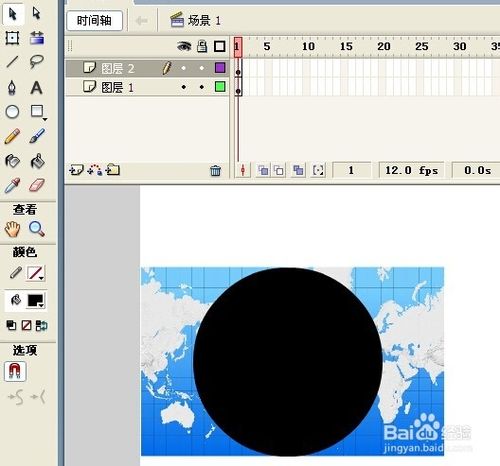Click the current frame number field
The height and width of the screenshot is (466, 500).
click(x=351, y=170)
